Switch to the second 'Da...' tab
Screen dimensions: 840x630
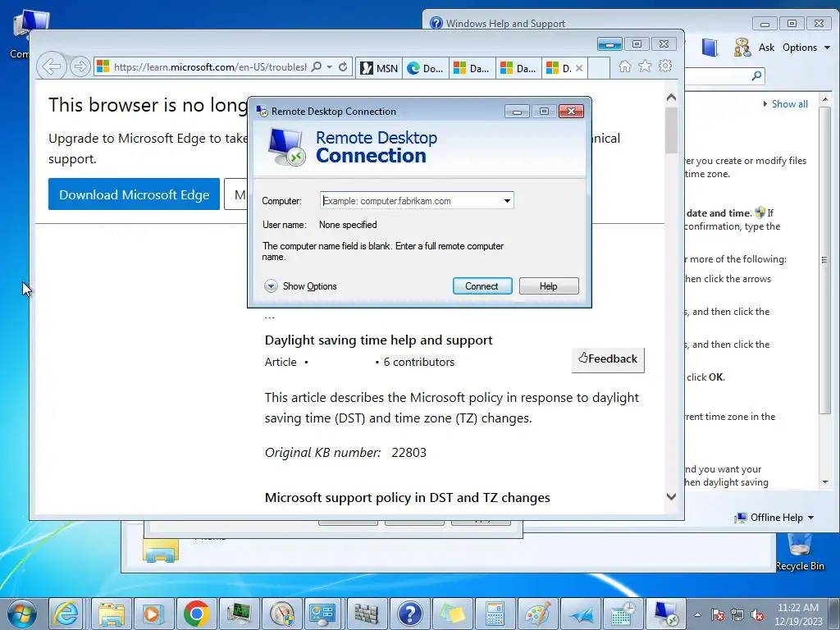tap(519, 68)
